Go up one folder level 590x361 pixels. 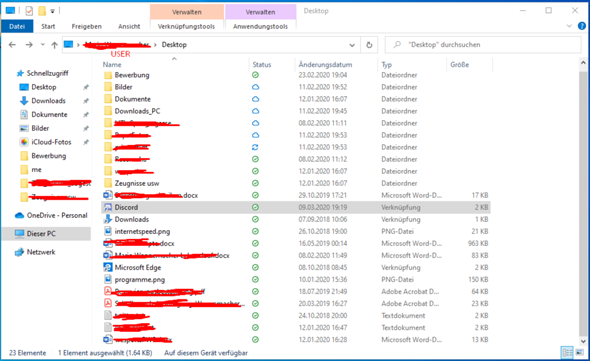click(x=55, y=45)
